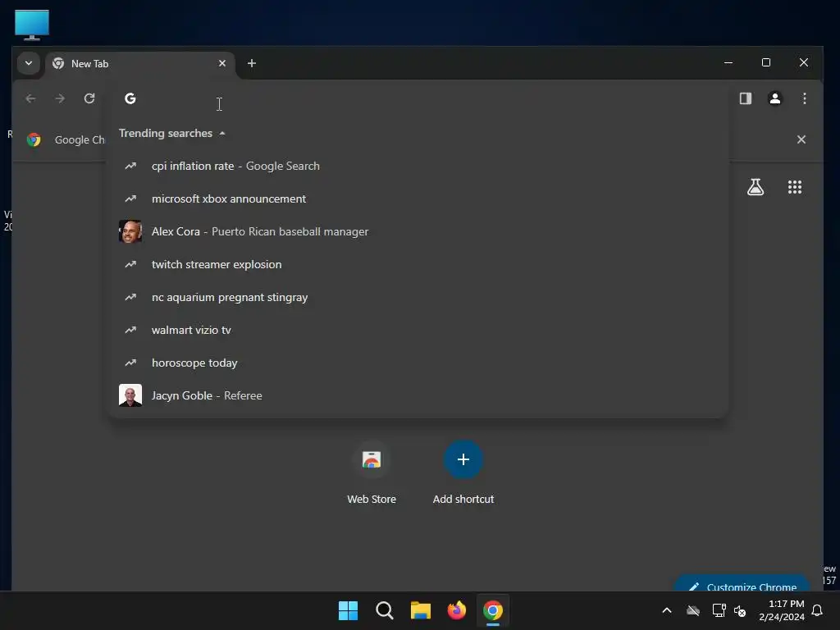Click Customize Chrome button
The image size is (840, 630).
point(742,584)
